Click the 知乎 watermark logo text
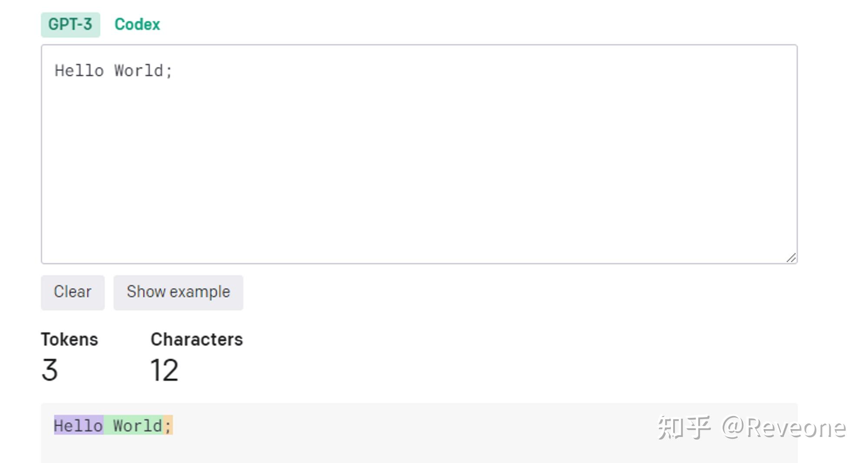This screenshot has height=463, width=868. [684, 427]
